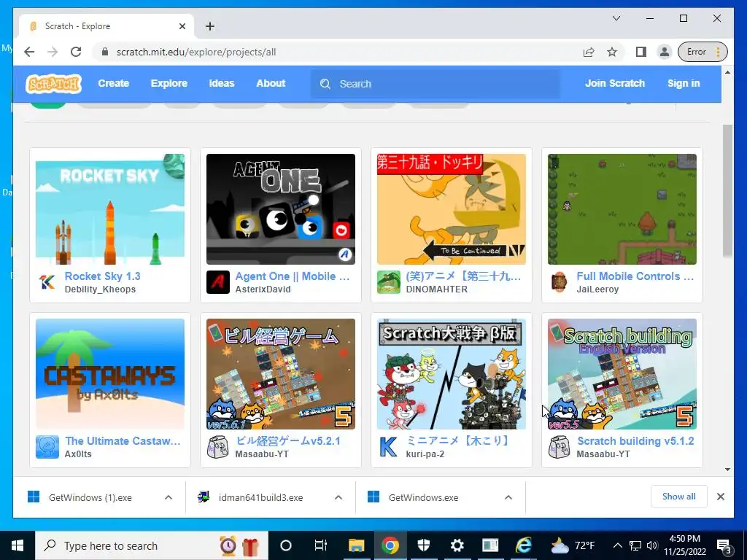Open the browser side panel icon
Screen dimensions: 747x560
640,52
